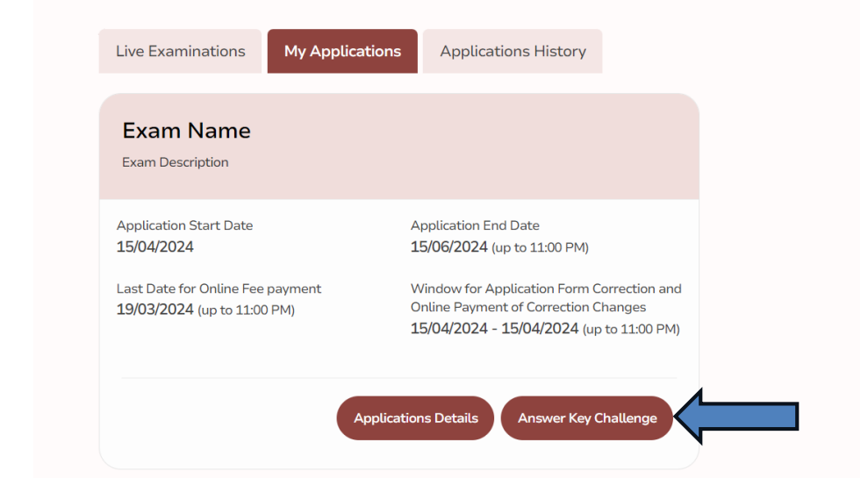Open the Answer Key Challenge button
The image size is (868, 478).
pyautogui.click(x=586, y=418)
